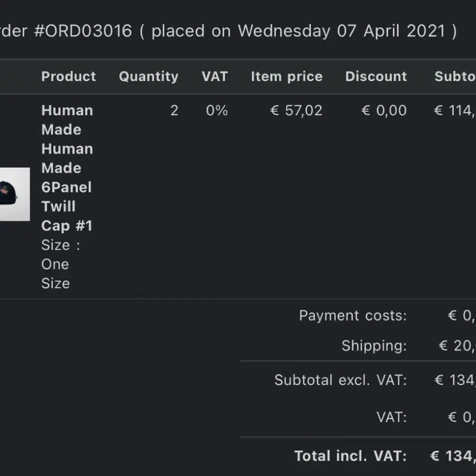Click the Subtotal excl. VAT label
The height and width of the screenshot is (476, 476).
click(x=341, y=380)
